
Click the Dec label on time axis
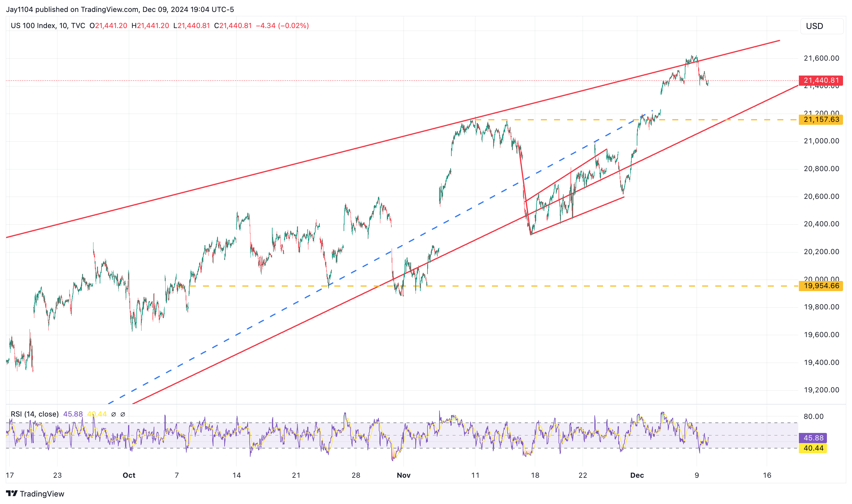637,475
